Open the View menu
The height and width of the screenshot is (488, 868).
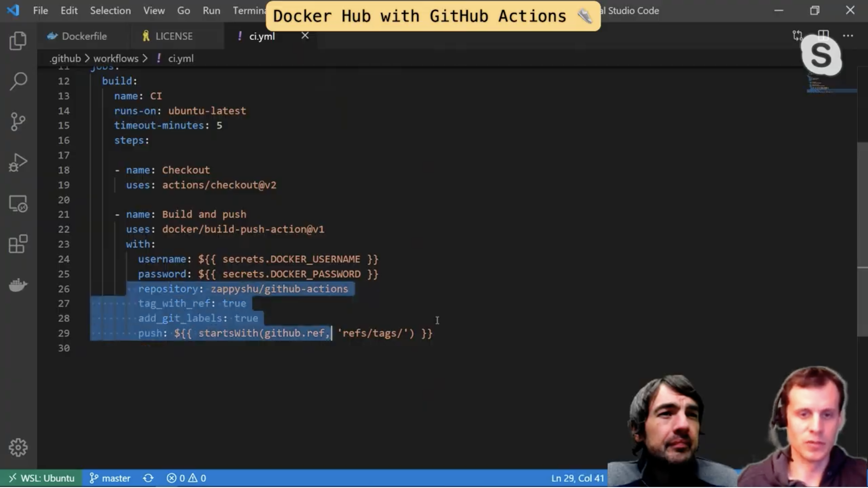(x=154, y=11)
